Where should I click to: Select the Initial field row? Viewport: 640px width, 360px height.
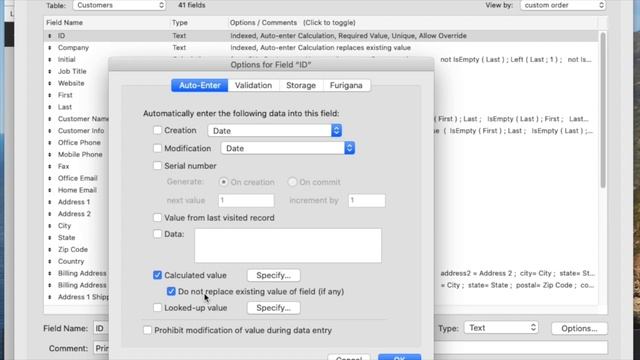pyautogui.click(x=76, y=59)
